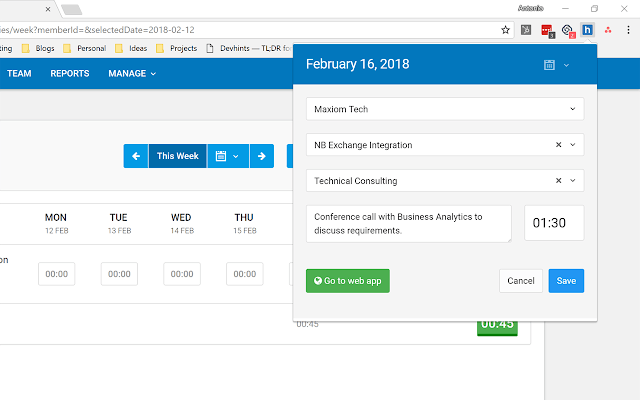Click the Save button
This screenshot has height=400, width=640.
pyautogui.click(x=566, y=281)
